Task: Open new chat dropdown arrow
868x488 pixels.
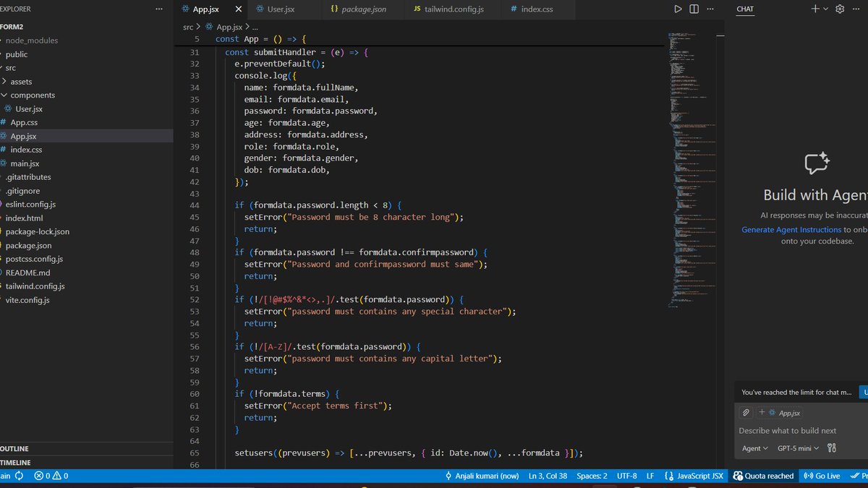Action: pos(825,9)
